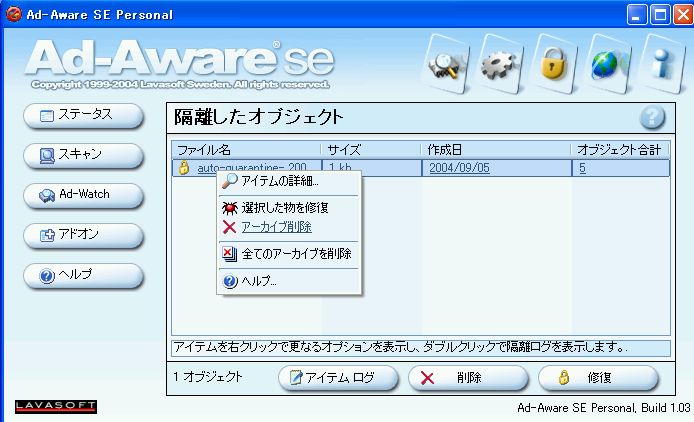Click the help question mark beside 隔離したオブジェクト

[x=652, y=117]
